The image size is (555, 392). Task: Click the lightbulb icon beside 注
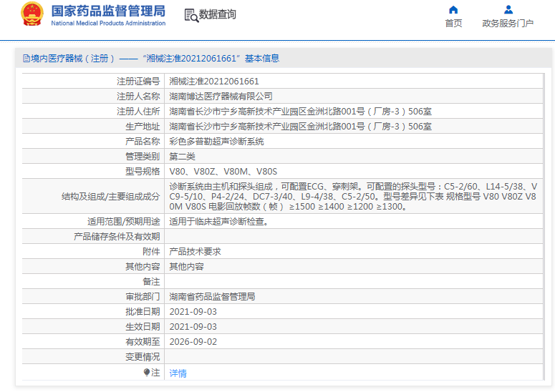coord(147,372)
